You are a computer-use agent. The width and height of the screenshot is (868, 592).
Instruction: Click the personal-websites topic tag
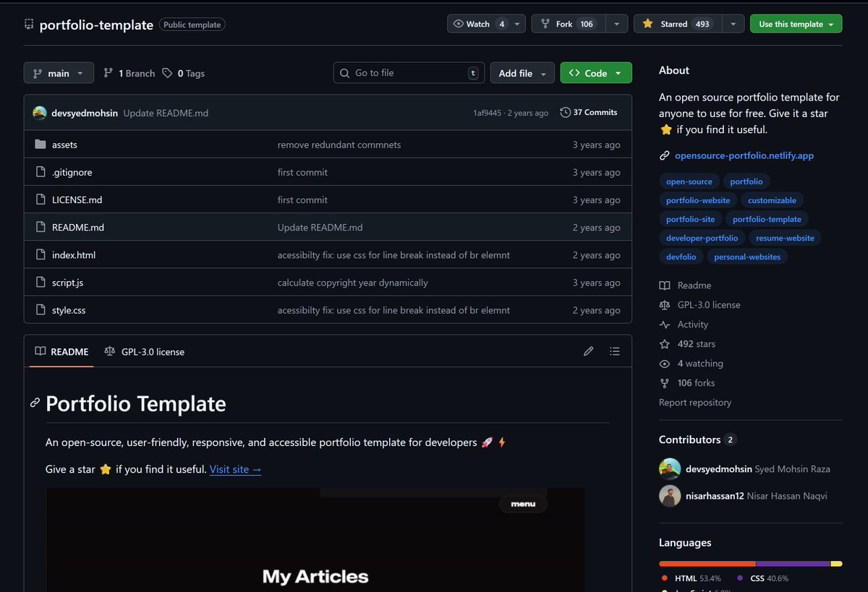[x=747, y=257]
